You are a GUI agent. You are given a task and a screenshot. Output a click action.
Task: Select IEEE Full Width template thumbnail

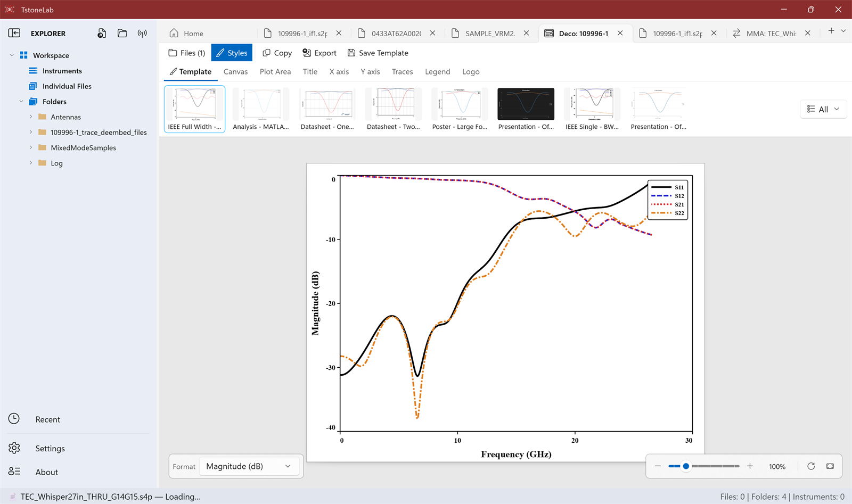[x=194, y=109]
